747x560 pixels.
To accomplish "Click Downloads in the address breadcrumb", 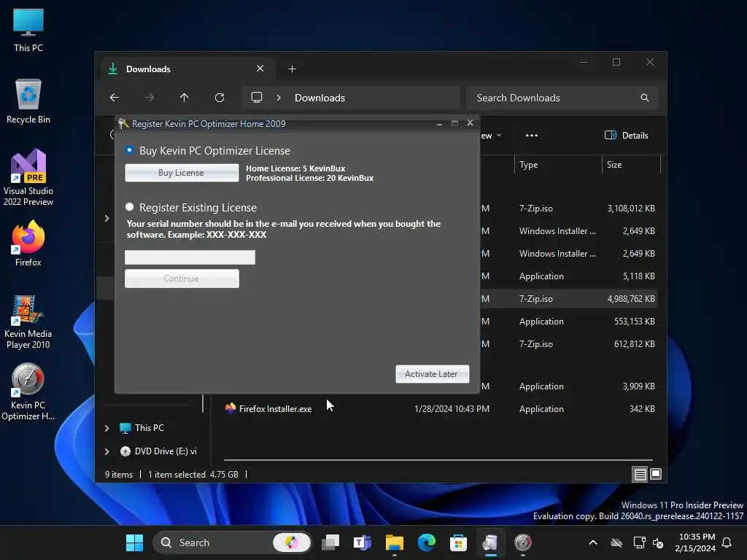I will pyautogui.click(x=320, y=98).
